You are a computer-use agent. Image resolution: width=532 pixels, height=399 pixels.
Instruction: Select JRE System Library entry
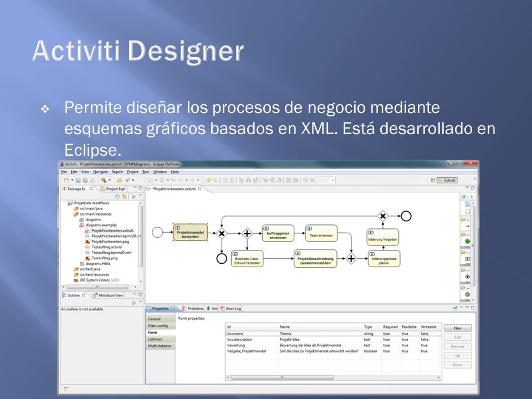point(96,280)
